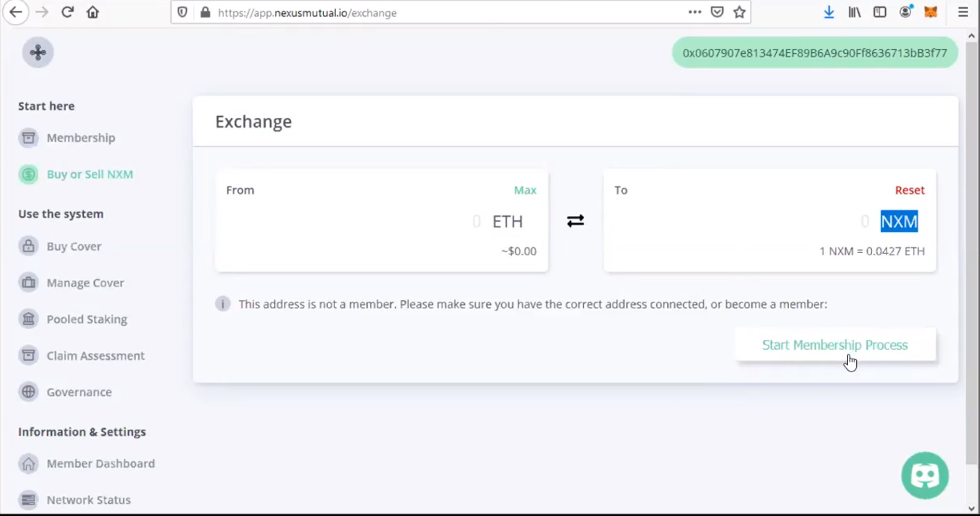This screenshot has width=980, height=516.
Task: Open page actions three-dot menu
Action: tap(694, 12)
